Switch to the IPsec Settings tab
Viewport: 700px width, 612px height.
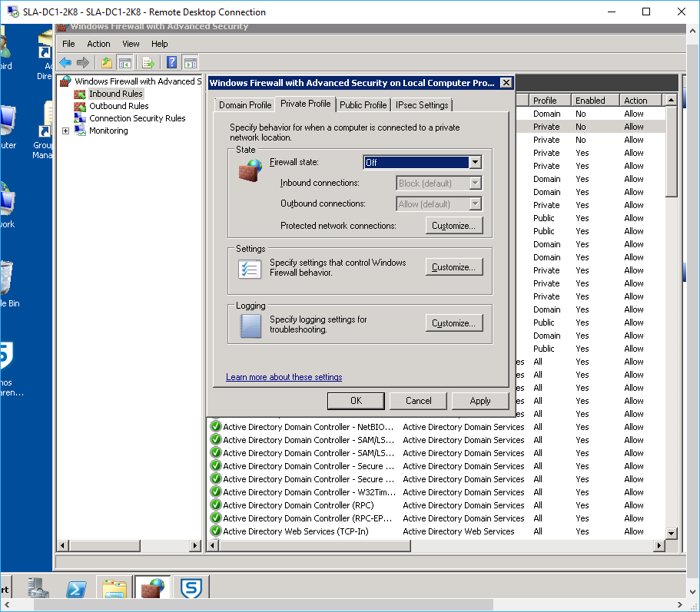click(x=421, y=105)
